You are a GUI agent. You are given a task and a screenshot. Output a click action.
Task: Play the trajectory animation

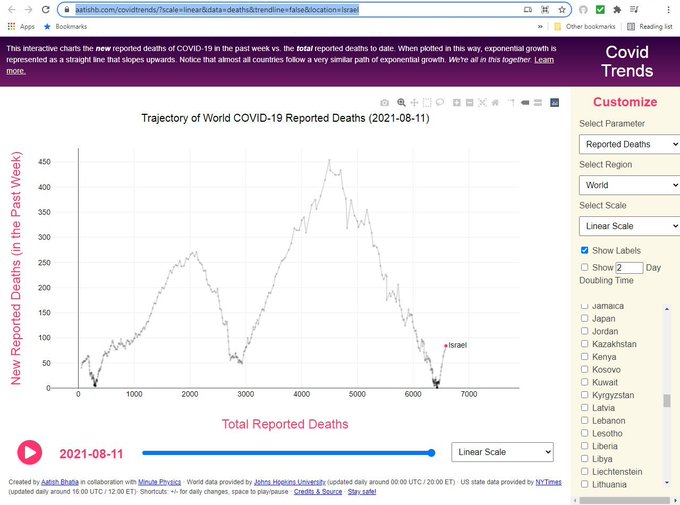(x=29, y=453)
